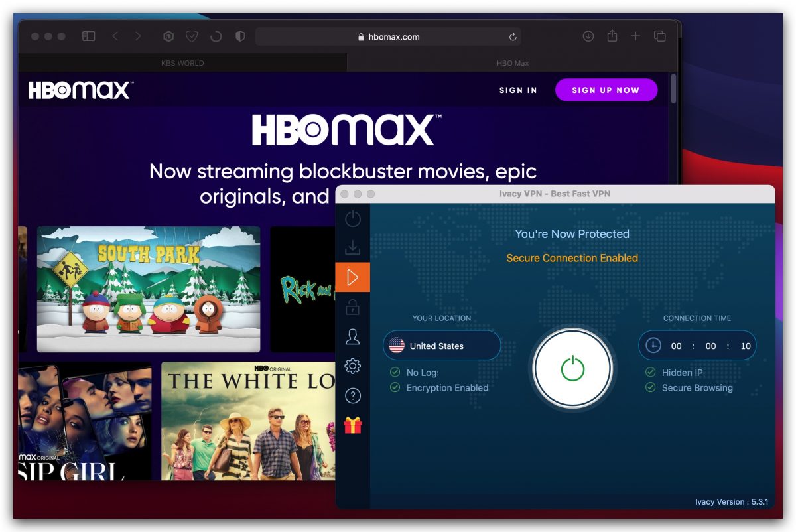Image resolution: width=796 pixels, height=532 pixels.
Task: Click the connection time clock icon
Action: pyautogui.click(x=653, y=346)
